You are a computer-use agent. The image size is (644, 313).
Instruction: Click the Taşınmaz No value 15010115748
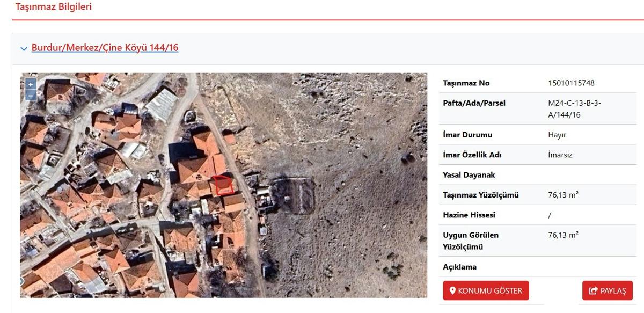point(572,83)
